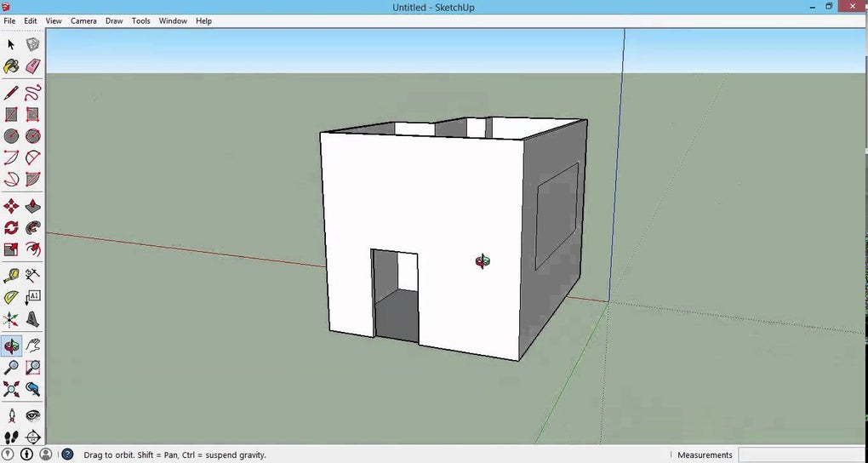Choose the Freehand squiggle tool
This screenshot has height=463, width=868.
(x=32, y=93)
